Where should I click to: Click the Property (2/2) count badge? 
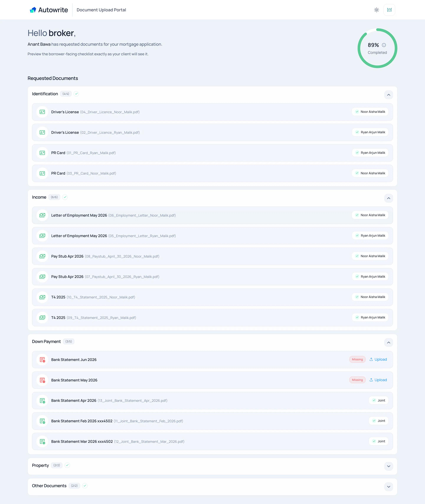[x=57, y=465]
